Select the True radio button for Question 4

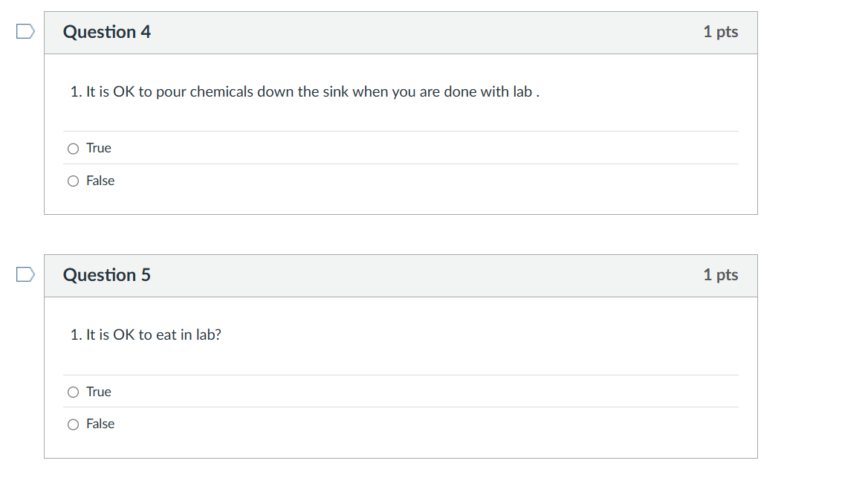tap(73, 149)
